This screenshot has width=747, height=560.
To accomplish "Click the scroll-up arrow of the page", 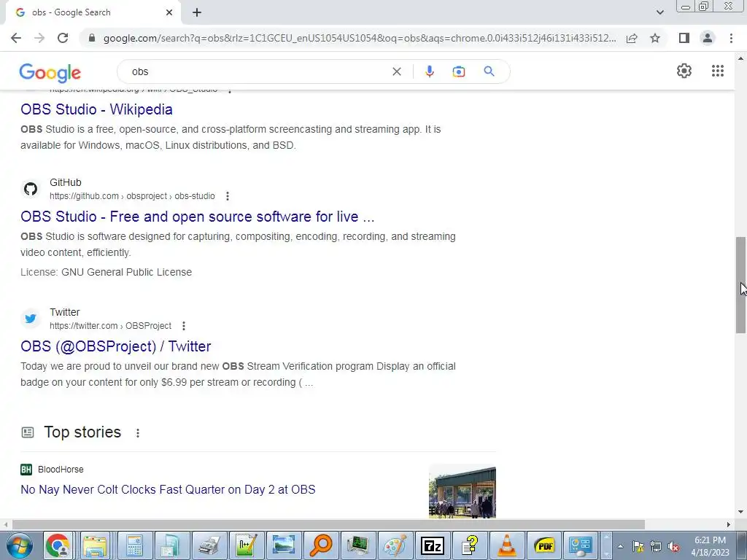I will 740,58.
